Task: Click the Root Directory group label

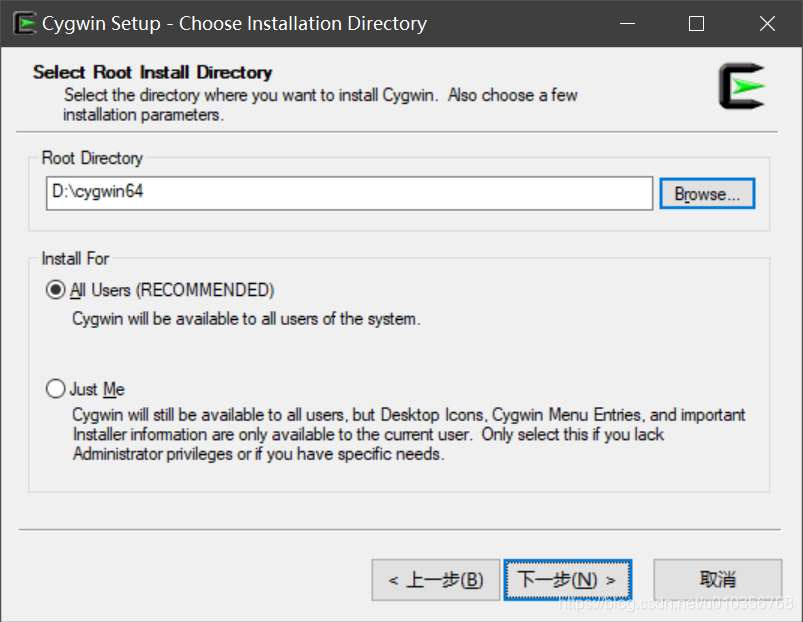Action: 92,158
